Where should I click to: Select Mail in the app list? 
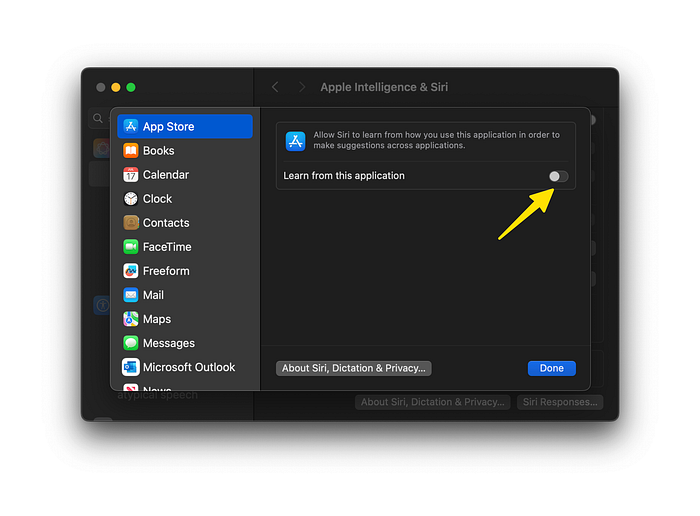185,295
